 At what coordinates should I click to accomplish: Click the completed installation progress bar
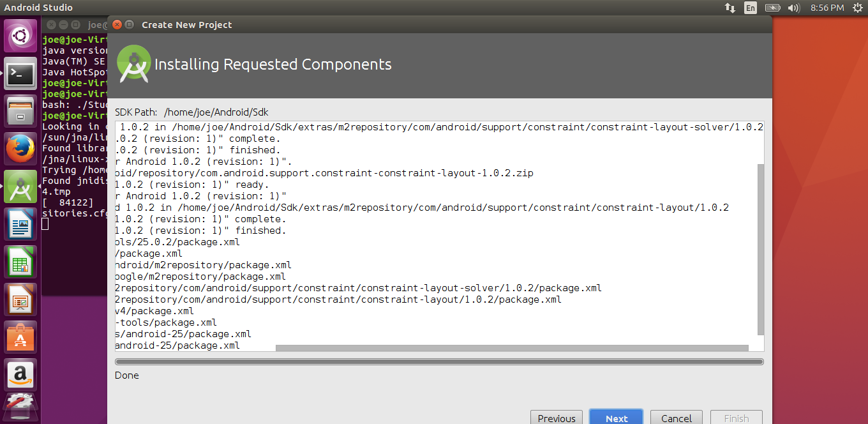(x=439, y=362)
